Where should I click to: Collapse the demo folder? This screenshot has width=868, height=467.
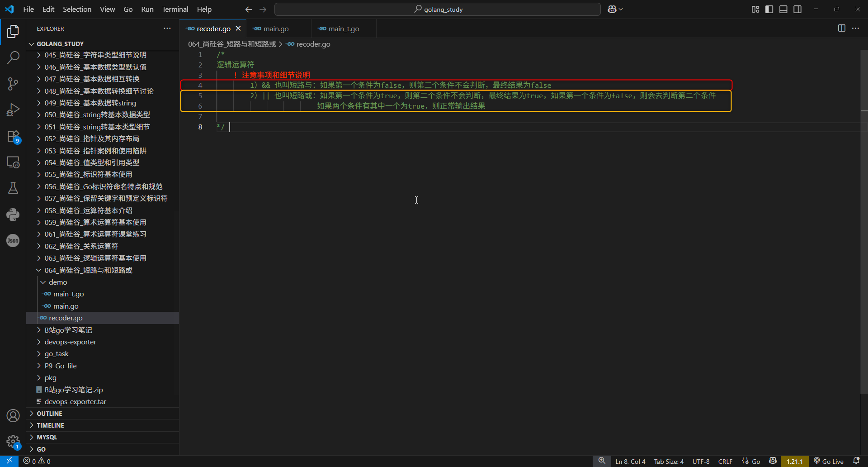point(103,282)
